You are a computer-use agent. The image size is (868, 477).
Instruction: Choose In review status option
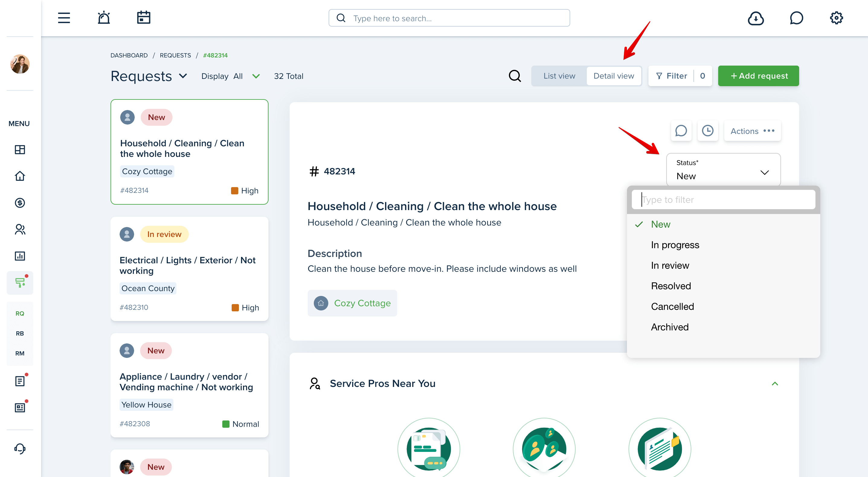click(x=723, y=265)
